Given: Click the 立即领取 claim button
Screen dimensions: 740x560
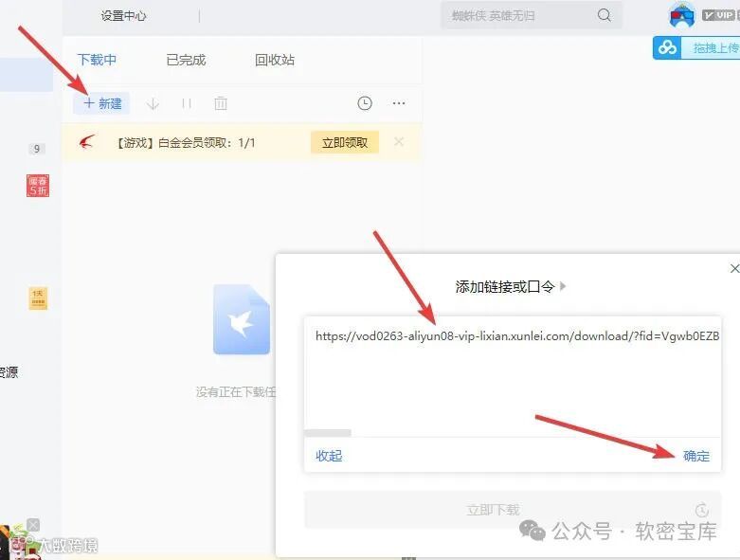Looking at the screenshot, I should [x=345, y=142].
